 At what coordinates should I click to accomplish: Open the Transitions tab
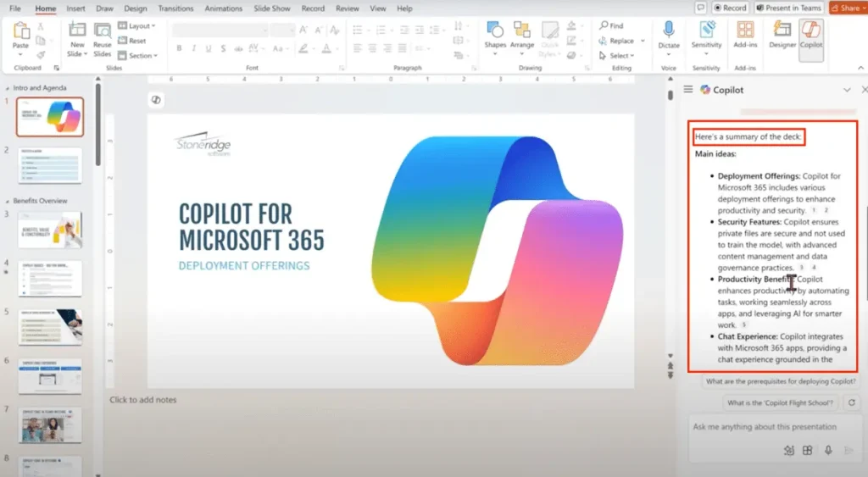175,8
